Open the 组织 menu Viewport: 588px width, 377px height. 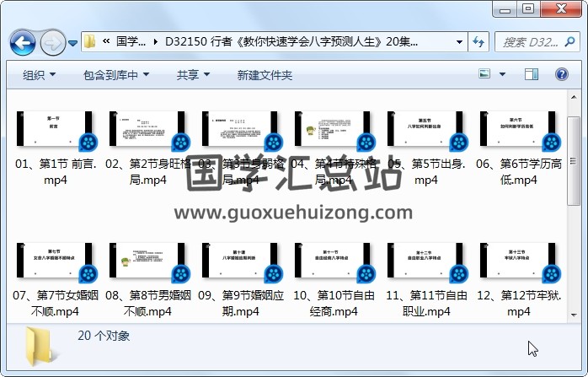coord(40,75)
